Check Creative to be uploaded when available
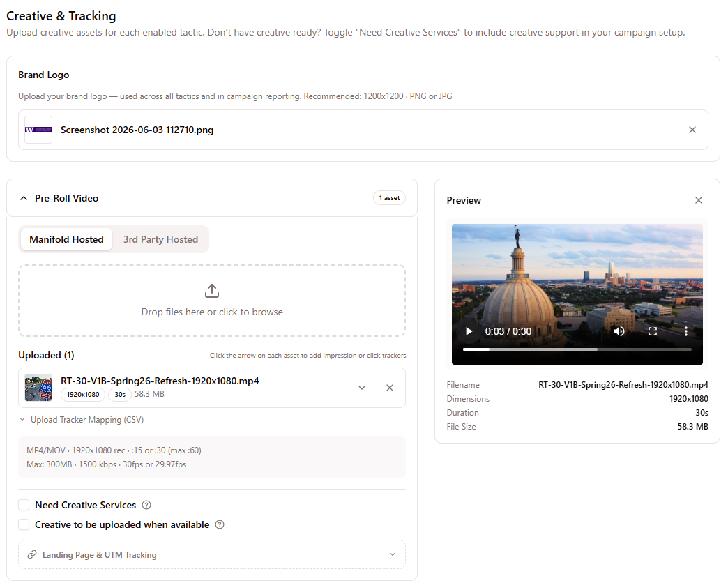The image size is (728, 583). click(x=24, y=524)
